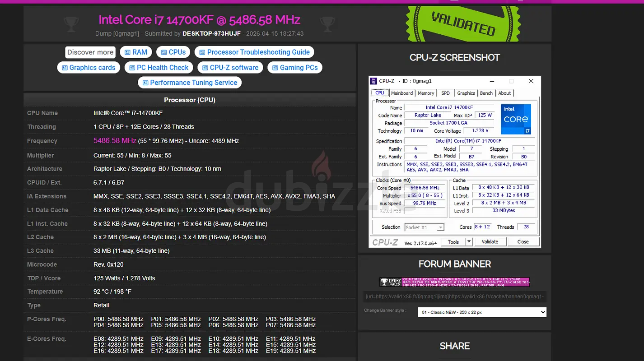Open the CPUs link
This screenshot has width=644, height=361.
pos(173,52)
